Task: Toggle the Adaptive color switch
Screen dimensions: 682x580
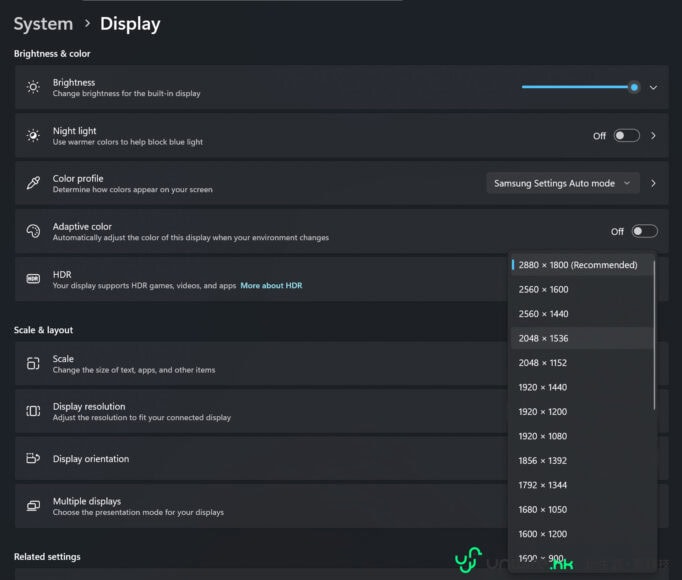Action: (644, 231)
